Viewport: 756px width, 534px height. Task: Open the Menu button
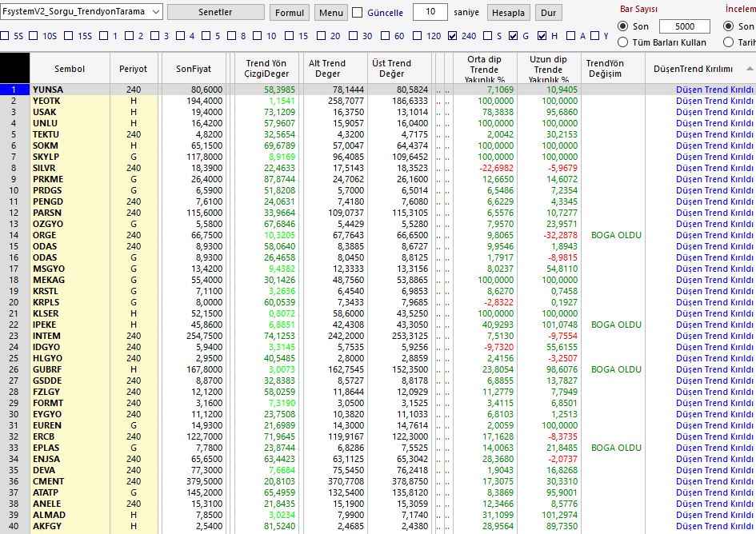[x=330, y=13]
